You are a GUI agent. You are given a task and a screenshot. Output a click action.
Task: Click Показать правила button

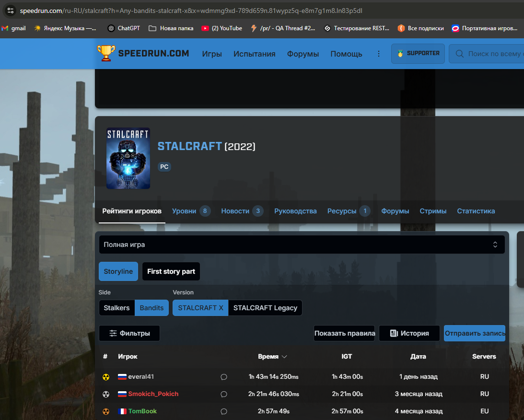tap(345, 333)
